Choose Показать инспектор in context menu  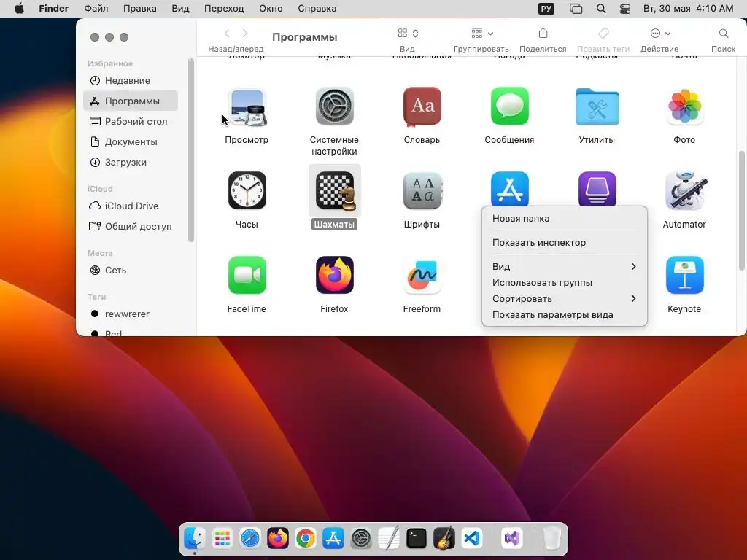tap(564, 242)
